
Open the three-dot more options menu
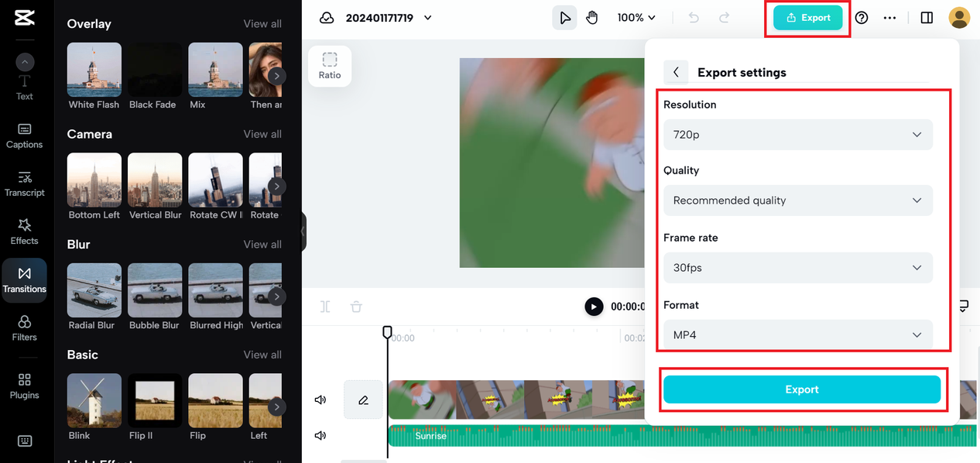tap(889, 18)
